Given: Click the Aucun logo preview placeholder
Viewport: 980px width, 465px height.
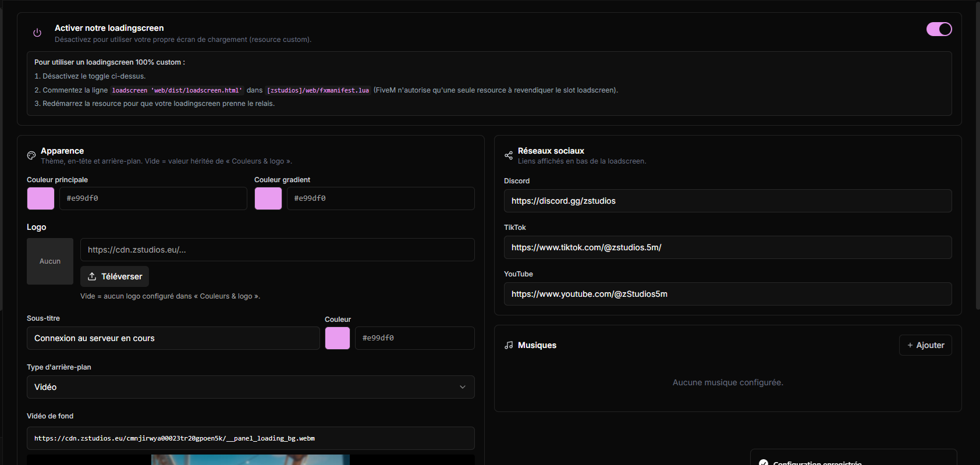Looking at the screenshot, I should click(x=50, y=261).
